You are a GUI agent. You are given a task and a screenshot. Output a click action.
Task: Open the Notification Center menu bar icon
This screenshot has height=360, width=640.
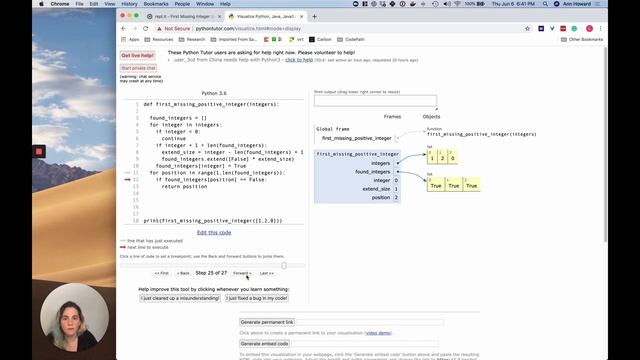[x=598, y=4]
